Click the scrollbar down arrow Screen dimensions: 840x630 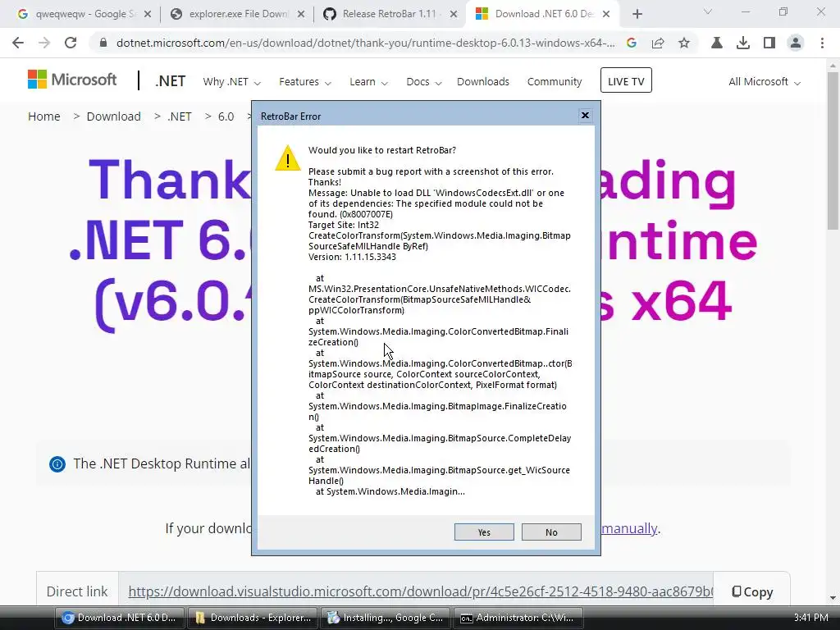833,598
